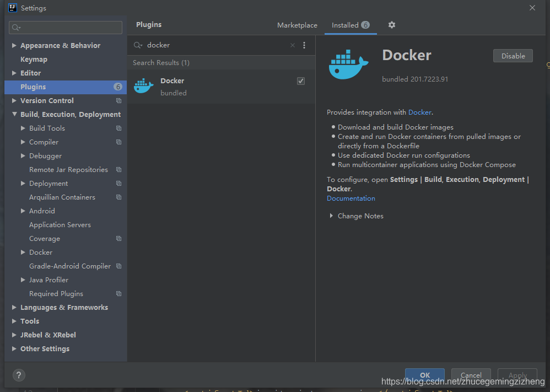550x392 pixels.
Task: Click the Search Results (1) header
Action: [x=161, y=63]
